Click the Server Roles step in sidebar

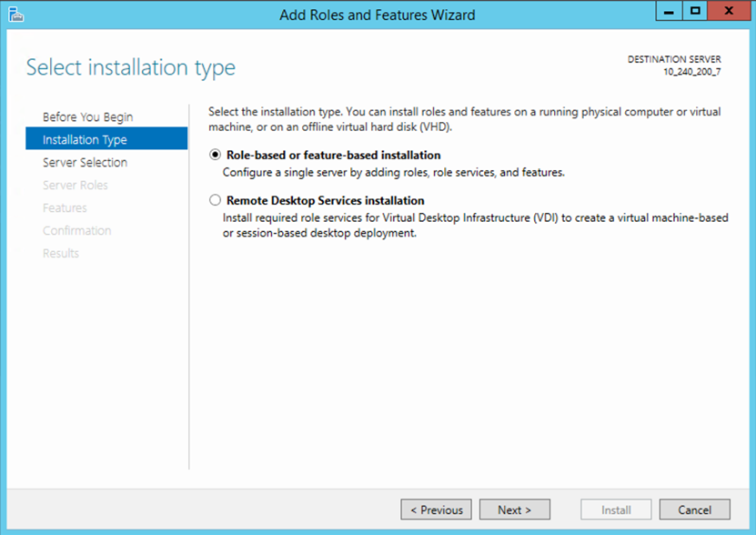coord(75,186)
